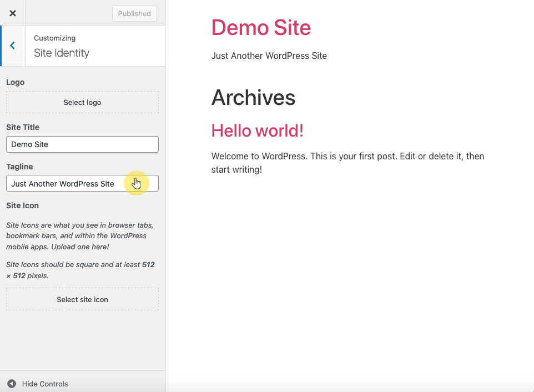Screen dimensions: 534x392
Task: Focus the Site Title input field
Action: [x=82, y=144]
